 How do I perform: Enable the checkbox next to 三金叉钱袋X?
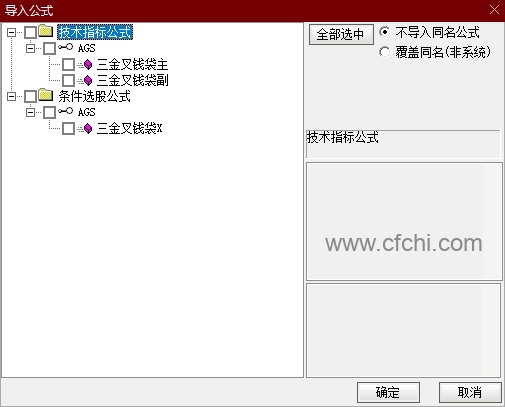pos(68,128)
